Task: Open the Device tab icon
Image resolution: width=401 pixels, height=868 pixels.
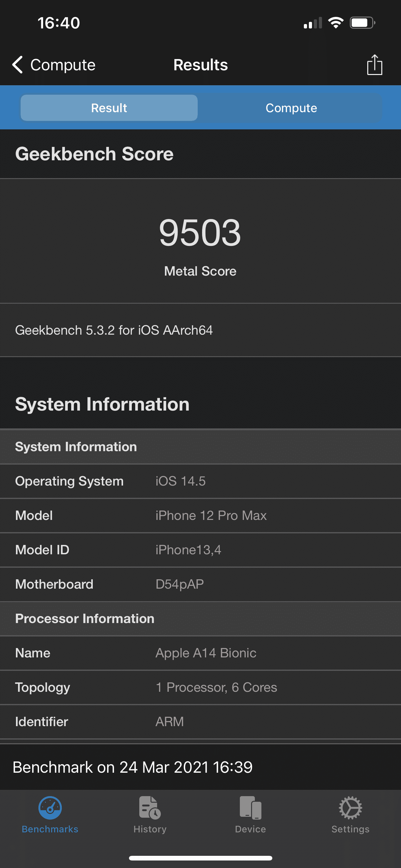Action: point(250,815)
